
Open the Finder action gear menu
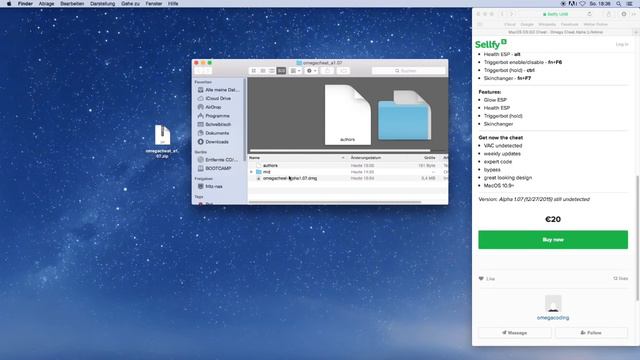pos(311,71)
